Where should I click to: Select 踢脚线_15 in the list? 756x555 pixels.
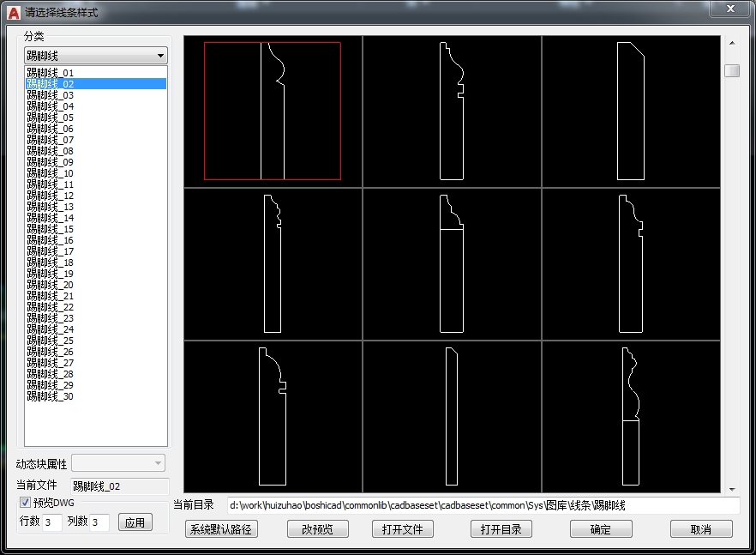pyautogui.click(x=95, y=229)
